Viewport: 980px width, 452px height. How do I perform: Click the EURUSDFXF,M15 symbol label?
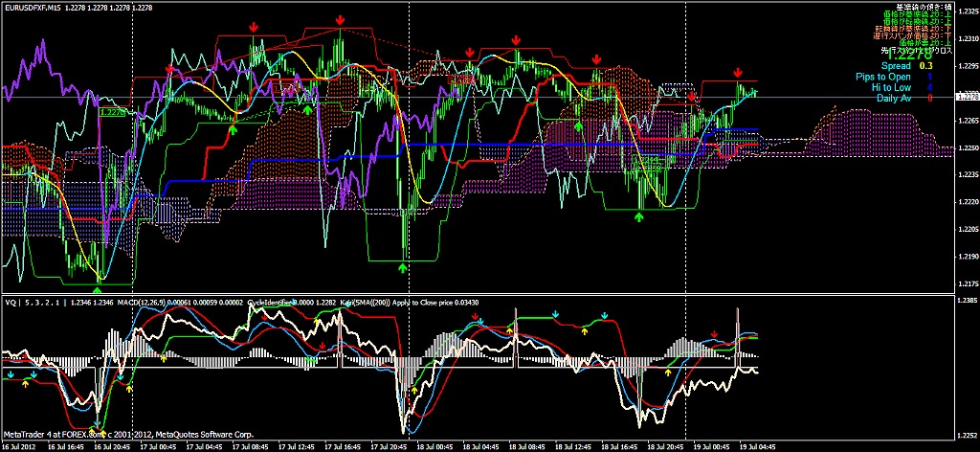click(x=32, y=9)
